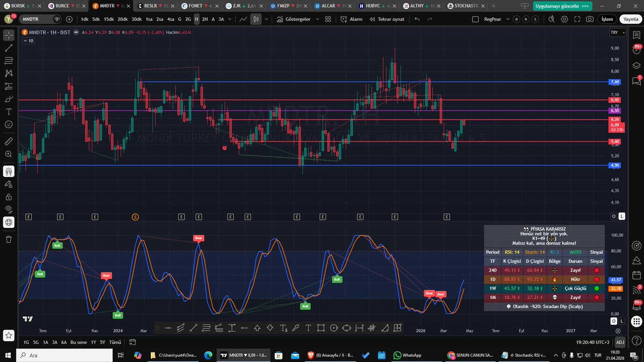This screenshot has height=362, width=644.
Task: Open the watchlist panel in right sidebar
Action: pyautogui.click(x=637, y=35)
